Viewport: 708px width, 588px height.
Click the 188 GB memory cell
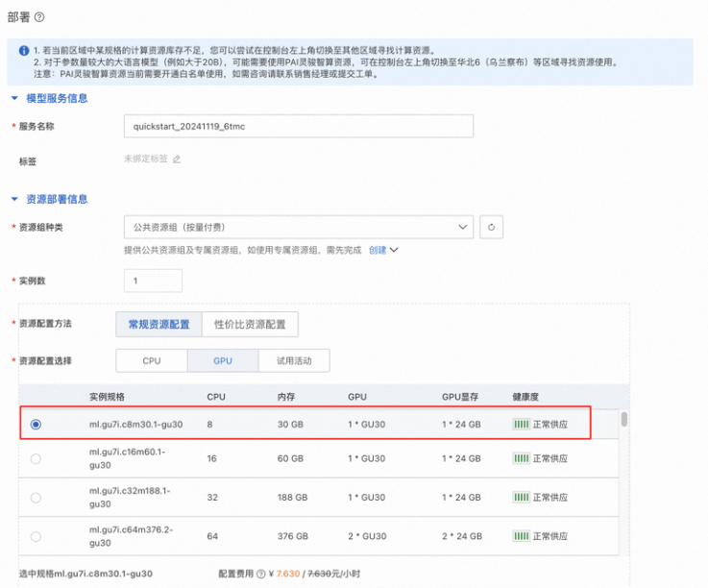(x=292, y=498)
